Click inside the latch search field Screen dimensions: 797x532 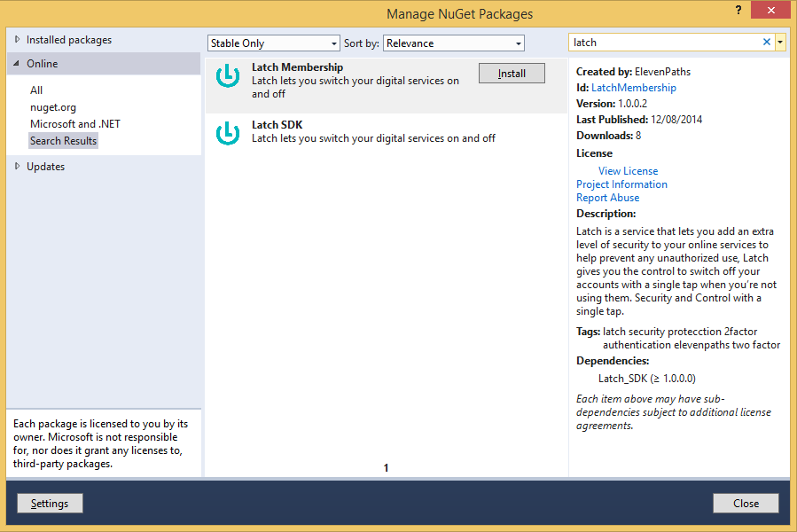tap(665, 43)
